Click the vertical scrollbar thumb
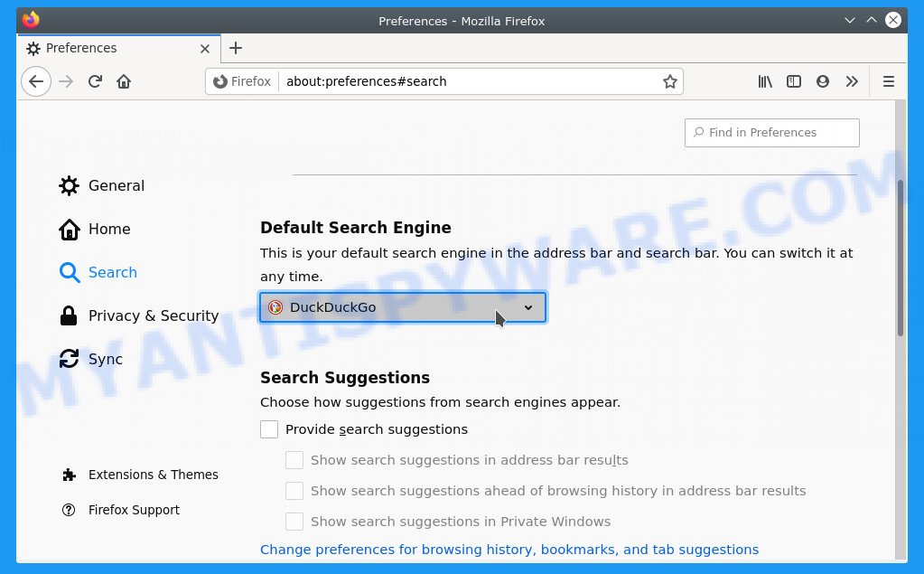The image size is (924, 574). [900, 258]
